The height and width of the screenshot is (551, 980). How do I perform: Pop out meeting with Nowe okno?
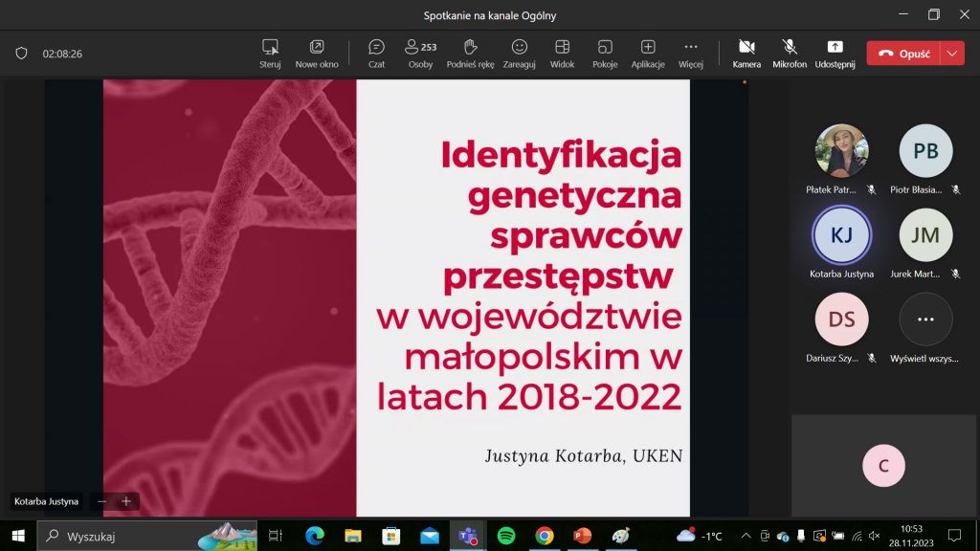[x=317, y=54]
